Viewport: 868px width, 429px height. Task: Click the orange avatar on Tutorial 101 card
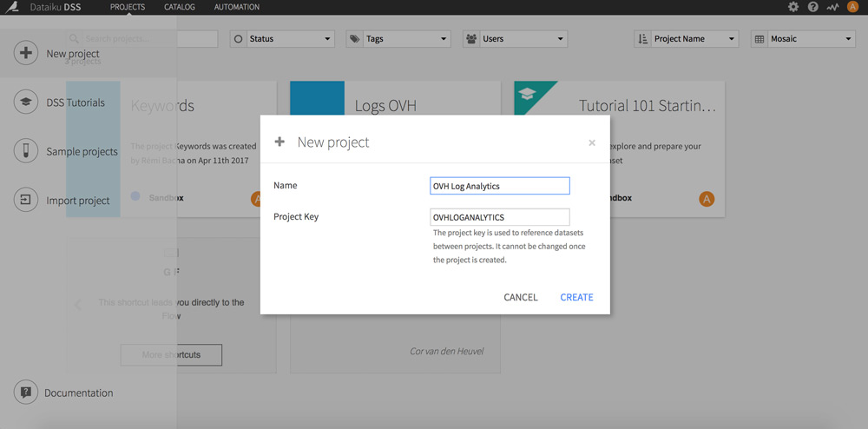(x=707, y=198)
